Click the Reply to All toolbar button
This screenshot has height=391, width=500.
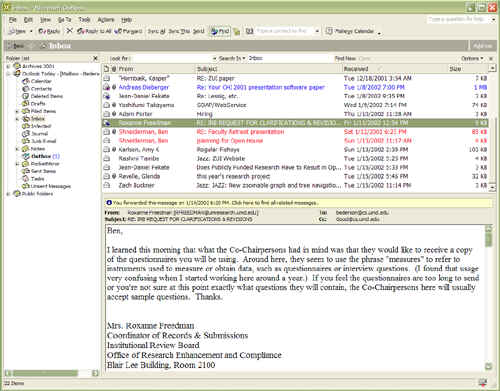pos(94,31)
